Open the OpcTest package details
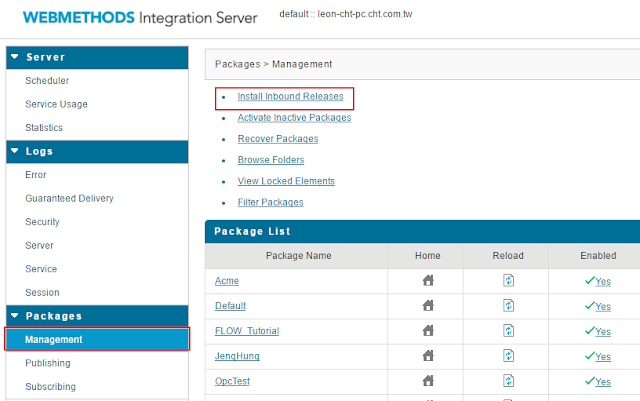Image resolution: width=640 pixels, height=401 pixels. coord(232,381)
